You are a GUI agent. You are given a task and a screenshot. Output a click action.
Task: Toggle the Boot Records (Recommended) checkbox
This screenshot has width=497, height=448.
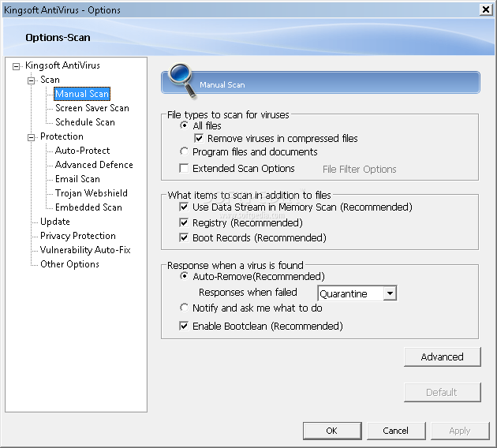coord(184,237)
